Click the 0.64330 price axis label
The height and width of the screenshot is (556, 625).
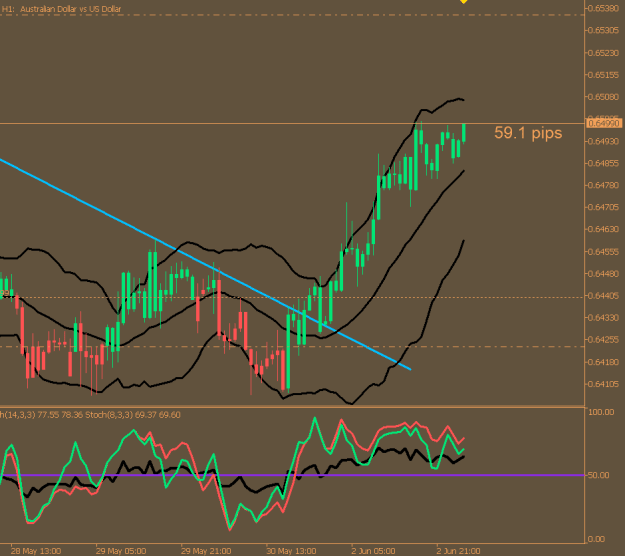604,318
